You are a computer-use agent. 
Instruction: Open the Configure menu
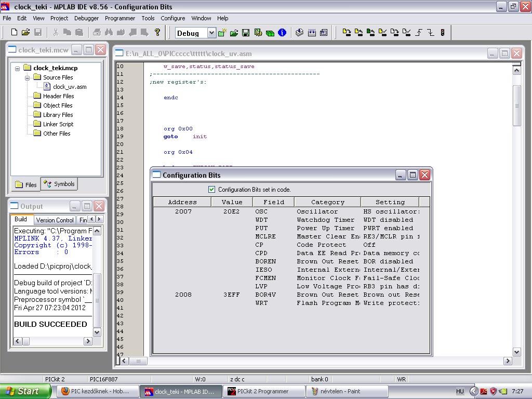pyautogui.click(x=172, y=18)
